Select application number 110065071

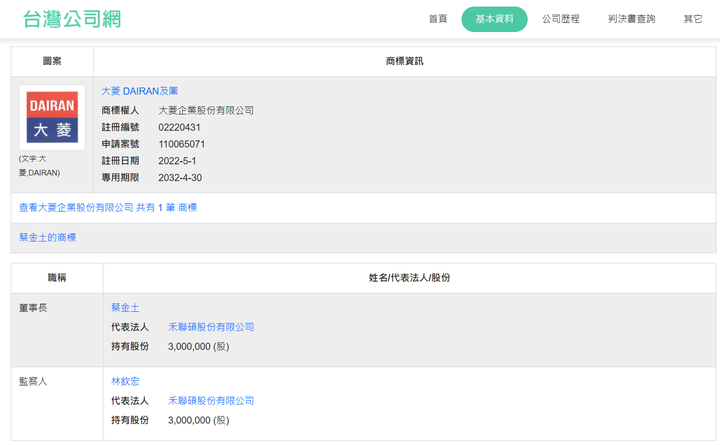point(181,144)
